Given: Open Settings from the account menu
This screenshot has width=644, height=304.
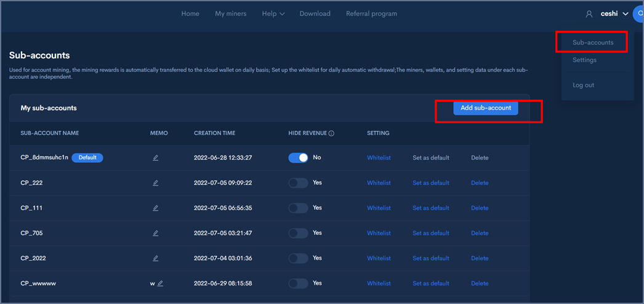Looking at the screenshot, I should point(584,60).
